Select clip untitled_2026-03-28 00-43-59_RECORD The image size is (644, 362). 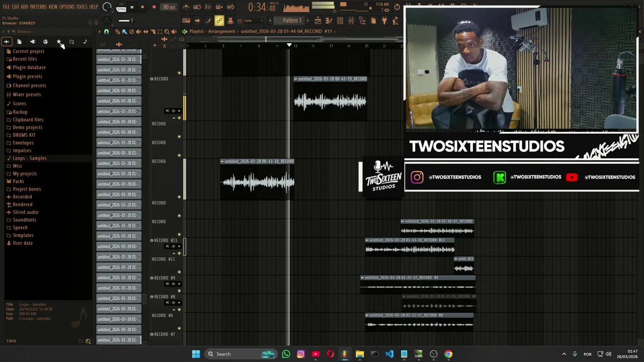click(x=330, y=99)
